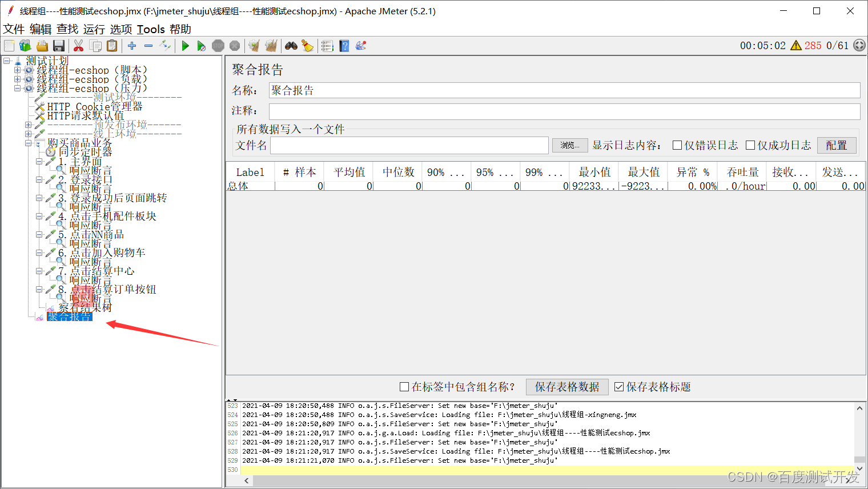Select 4. 点击手机配件板块 request
Screen dimensions: 868x489
pyautogui.click(x=107, y=216)
